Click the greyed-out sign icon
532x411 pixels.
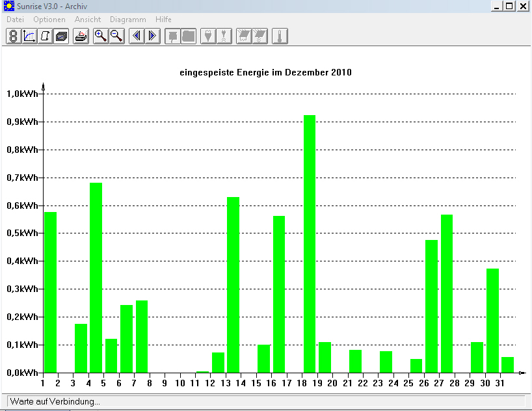(173, 36)
